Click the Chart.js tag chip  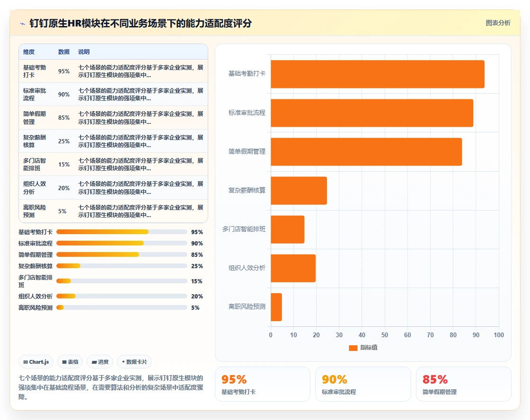point(36,362)
